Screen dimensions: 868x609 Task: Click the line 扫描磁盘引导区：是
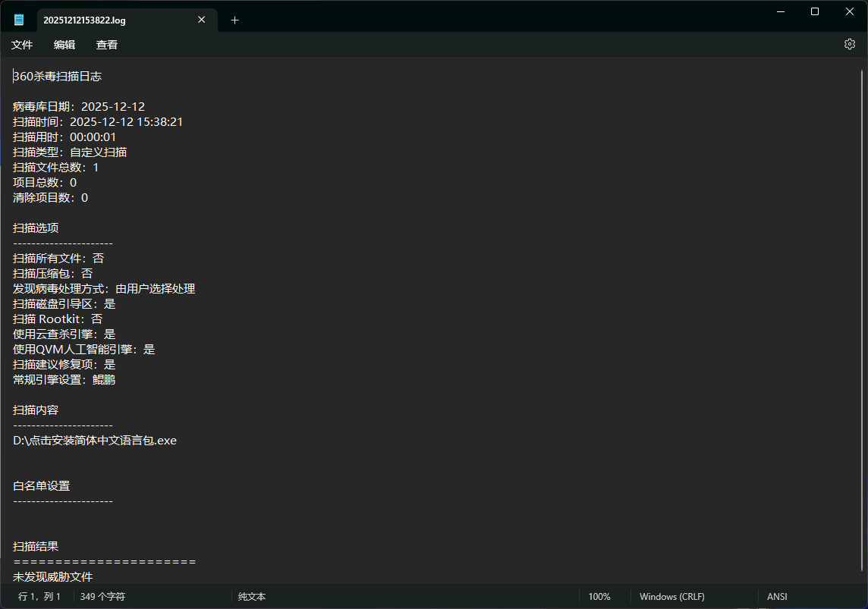[64, 303]
